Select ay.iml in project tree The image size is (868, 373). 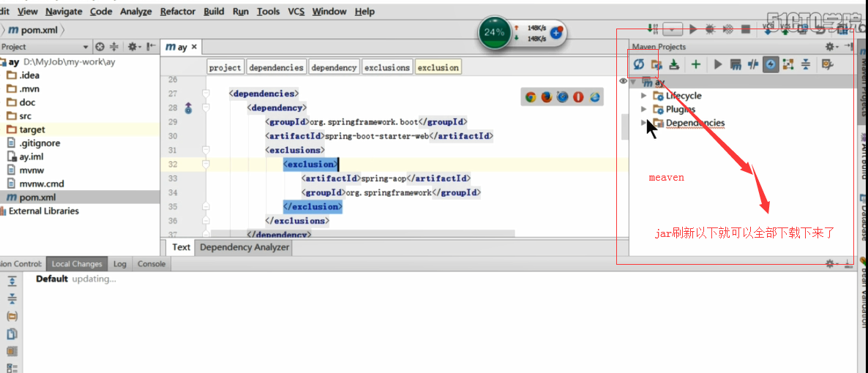(x=26, y=157)
